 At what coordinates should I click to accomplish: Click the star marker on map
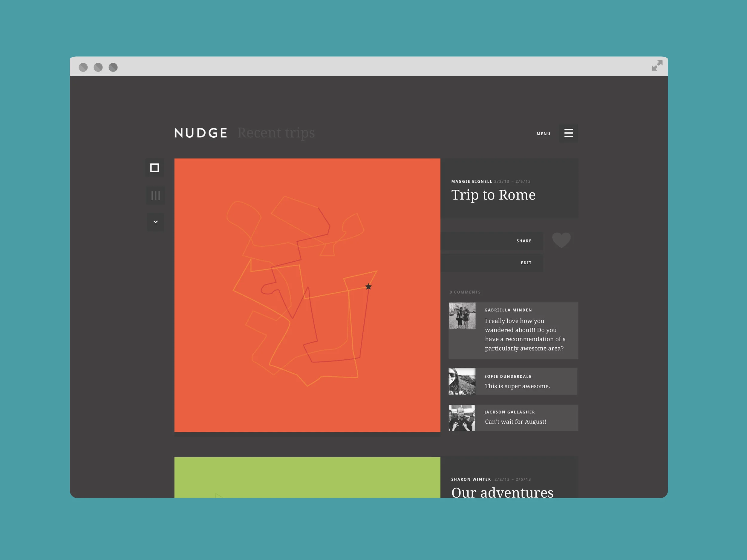pos(368,287)
